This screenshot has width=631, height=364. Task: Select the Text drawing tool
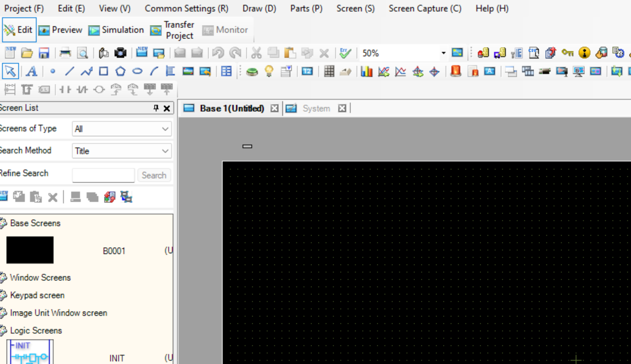tap(31, 71)
